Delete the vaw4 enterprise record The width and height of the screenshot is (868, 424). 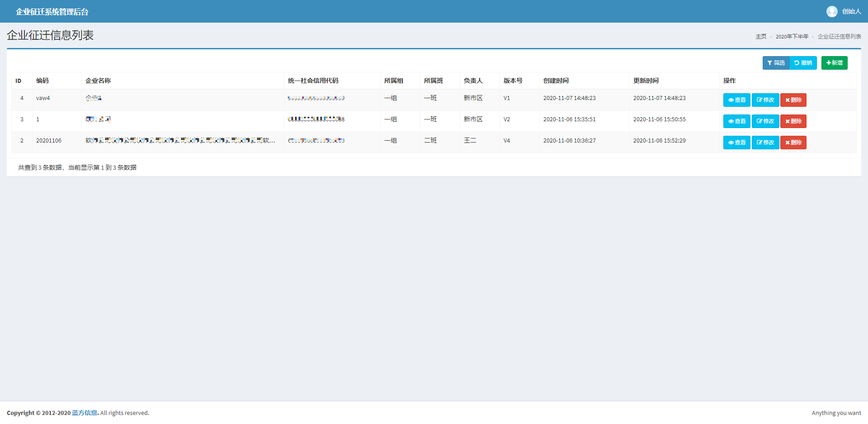793,100
